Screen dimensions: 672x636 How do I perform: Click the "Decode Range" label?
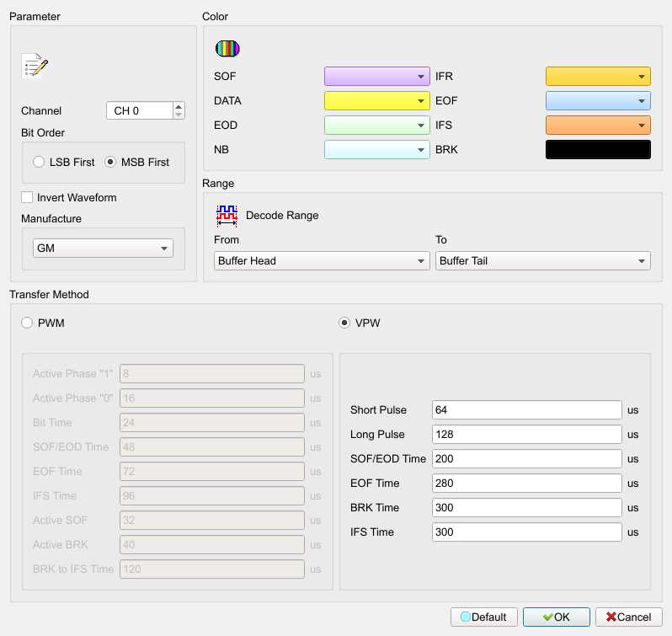[x=282, y=215]
